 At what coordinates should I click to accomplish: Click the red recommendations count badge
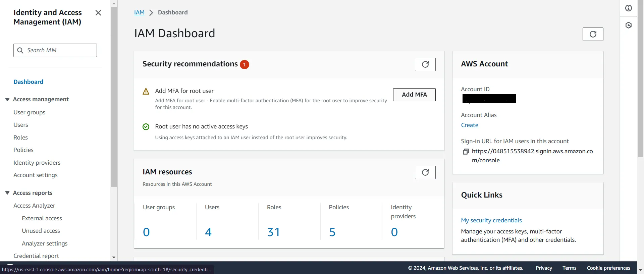[245, 64]
